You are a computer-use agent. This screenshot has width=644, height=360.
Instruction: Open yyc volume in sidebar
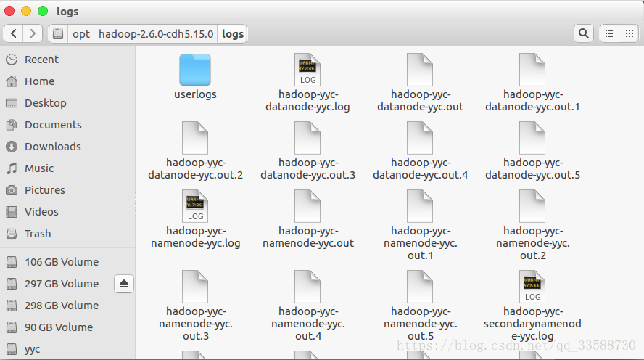tap(67, 349)
